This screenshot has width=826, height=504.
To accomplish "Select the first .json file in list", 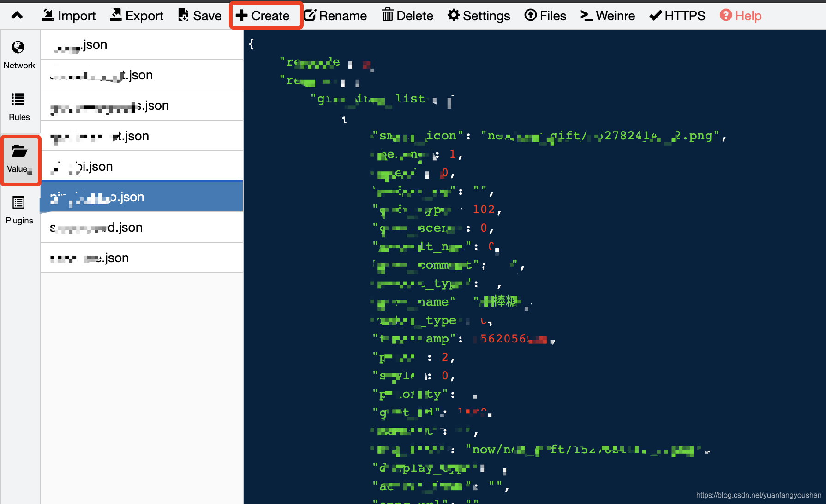I will click(x=142, y=45).
